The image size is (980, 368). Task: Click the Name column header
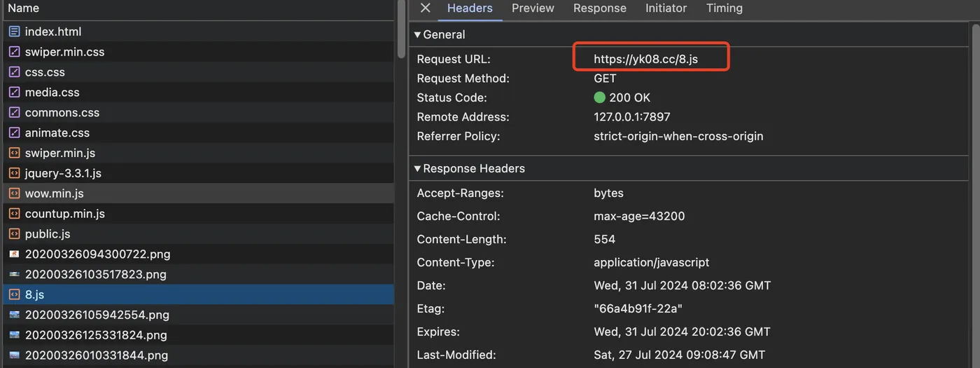(24, 8)
